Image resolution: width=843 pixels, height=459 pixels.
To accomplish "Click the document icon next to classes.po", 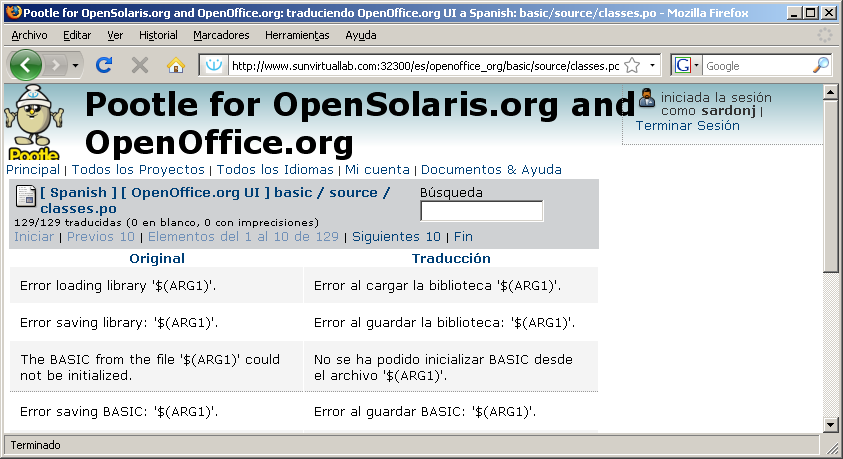I will 25,196.
